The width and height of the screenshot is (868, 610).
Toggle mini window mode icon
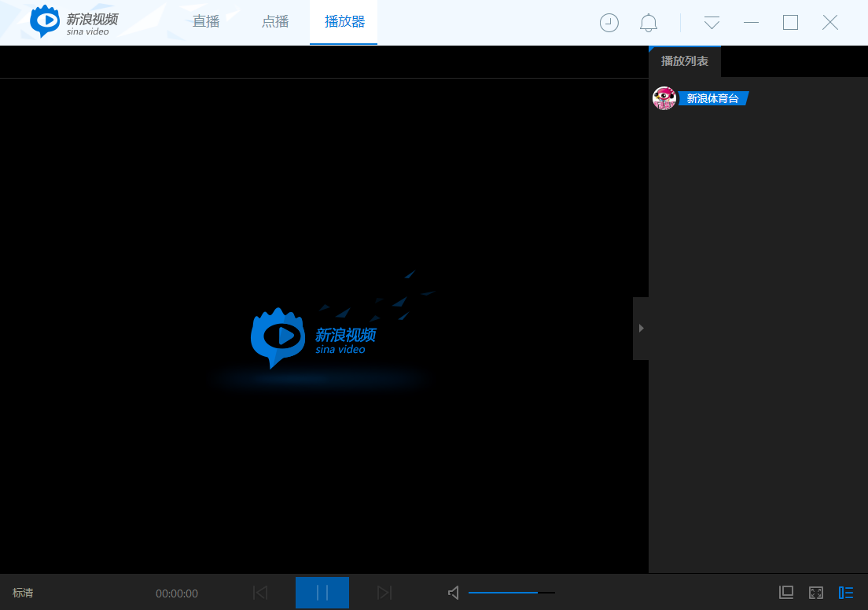click(786, 592)
